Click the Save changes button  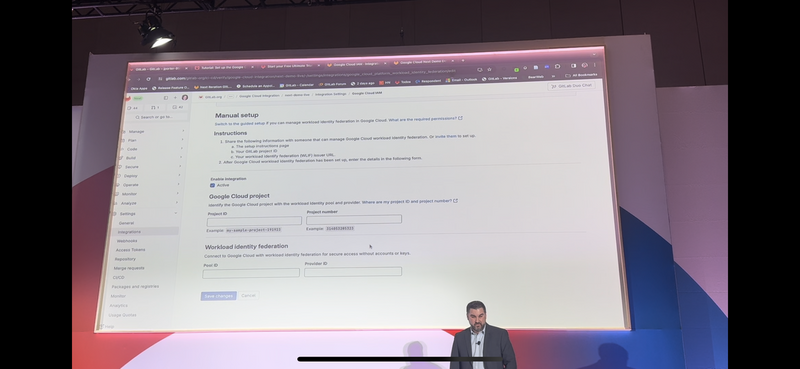click(218, 296)
